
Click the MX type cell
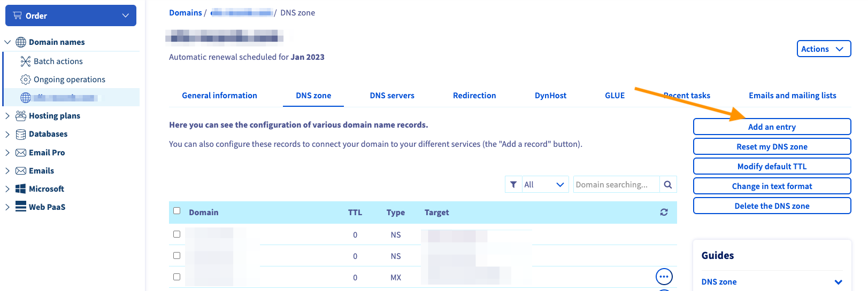[396, 278]
